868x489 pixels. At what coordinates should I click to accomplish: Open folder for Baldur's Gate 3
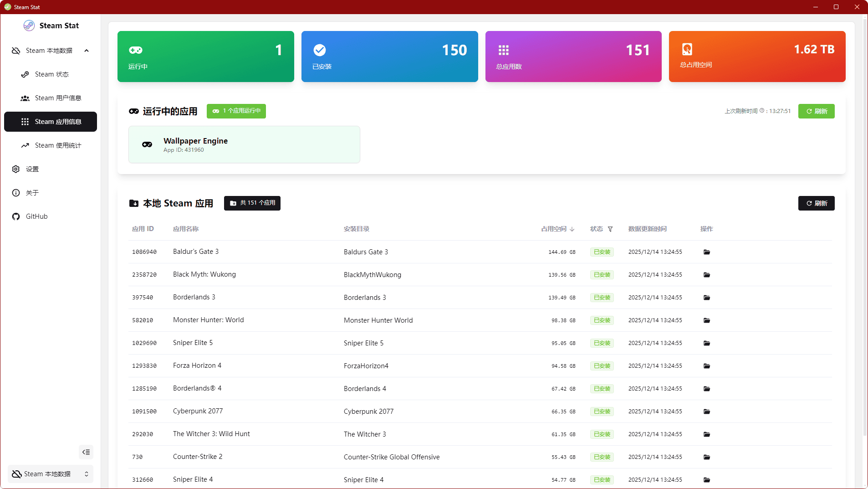pyautogui.click(x=706, y=252)
